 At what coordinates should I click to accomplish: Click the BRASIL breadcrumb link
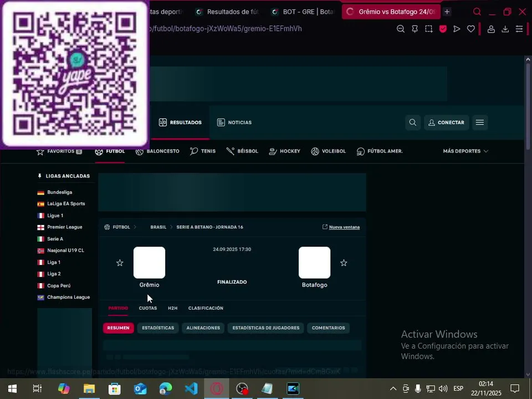tap(158, 227)
